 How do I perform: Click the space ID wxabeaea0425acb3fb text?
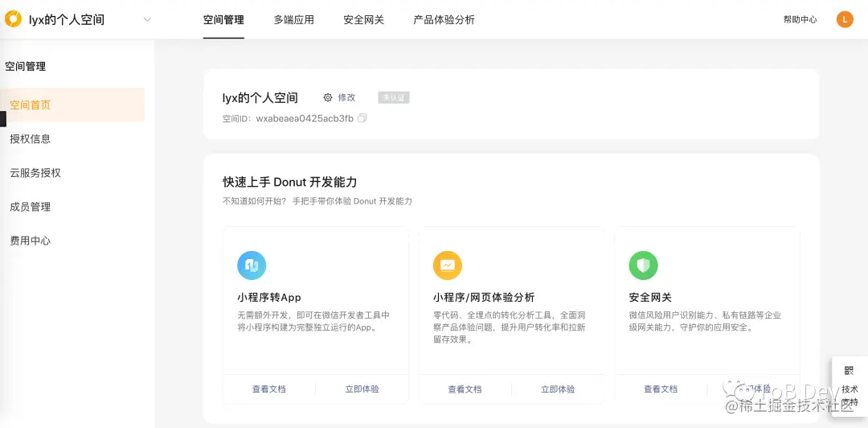(305, 118)
